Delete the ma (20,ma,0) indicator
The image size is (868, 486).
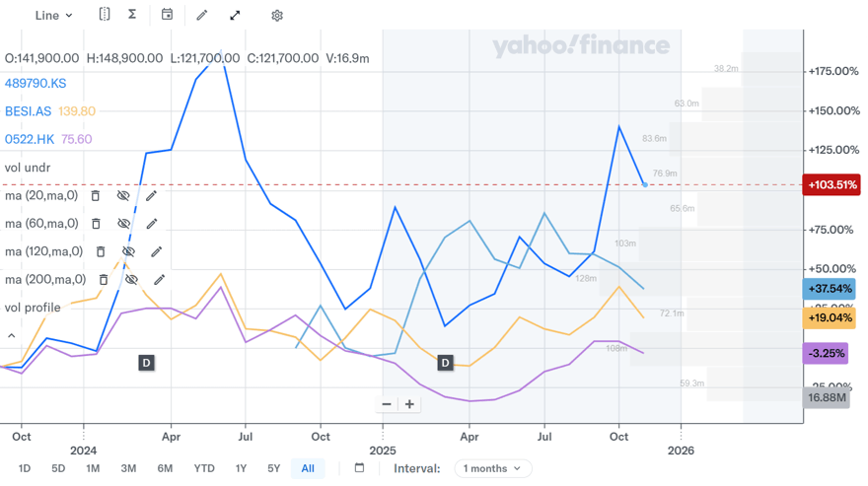(x=96, y=195)
